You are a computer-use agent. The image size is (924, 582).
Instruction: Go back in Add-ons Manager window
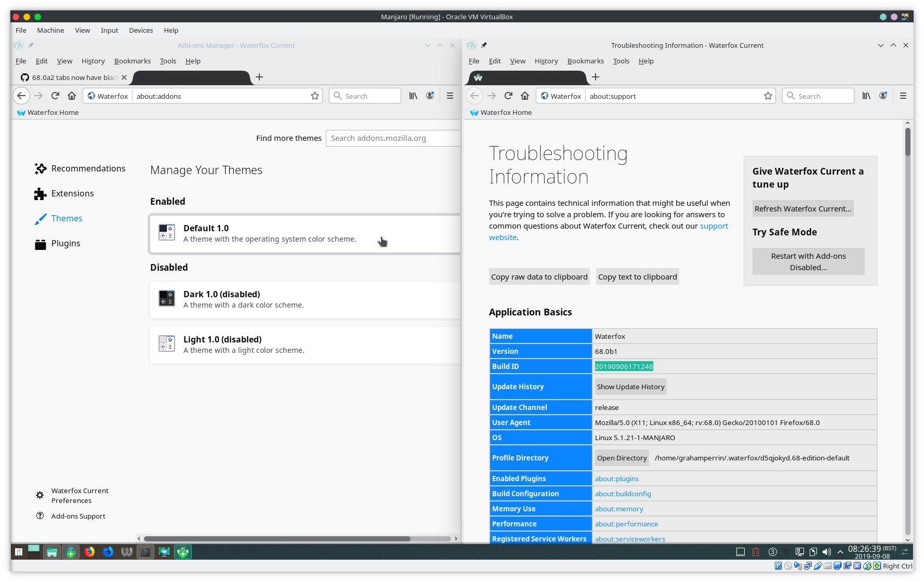point(21,96)
